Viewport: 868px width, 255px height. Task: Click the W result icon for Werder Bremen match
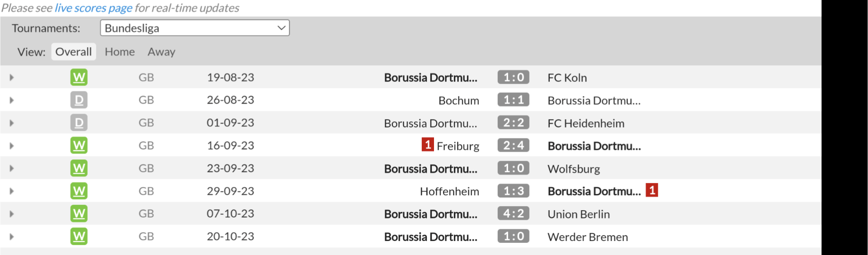tap(79, 236)
